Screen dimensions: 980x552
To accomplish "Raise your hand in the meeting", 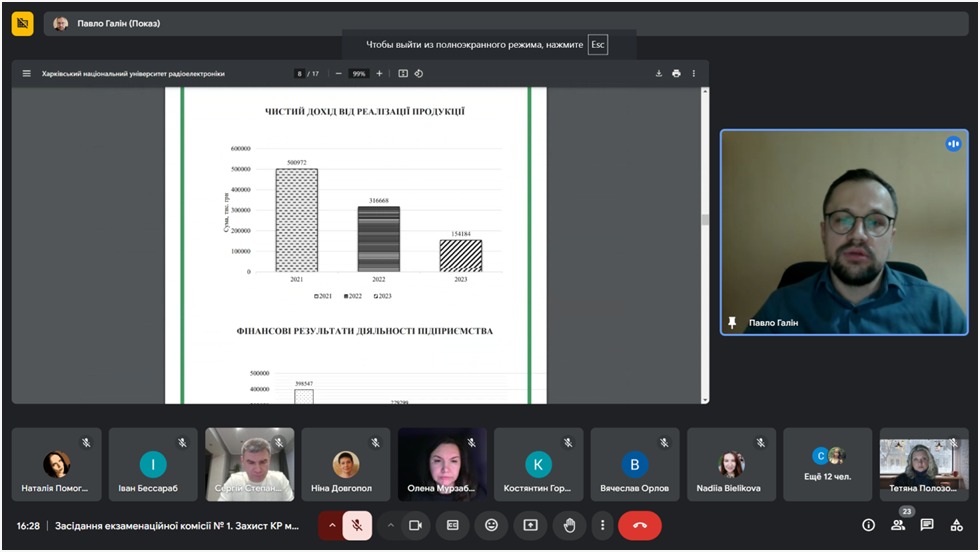I will point(569,525).
